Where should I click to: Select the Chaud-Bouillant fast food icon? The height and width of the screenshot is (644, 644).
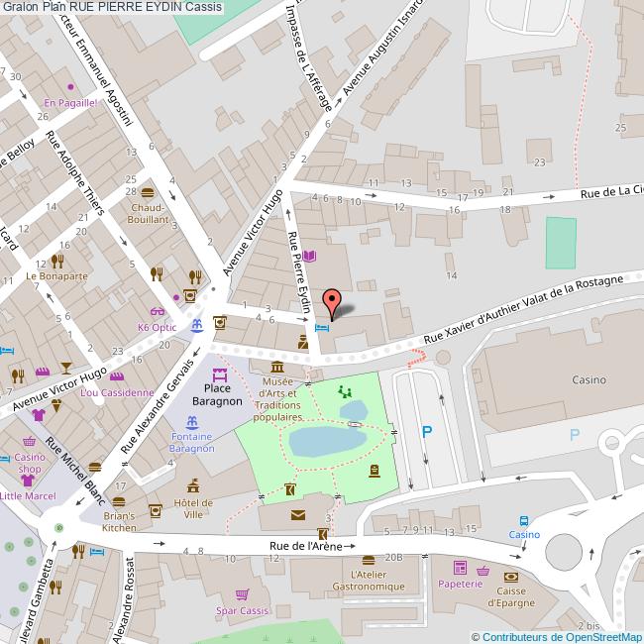pyautogui.click(x=148, y=192)
